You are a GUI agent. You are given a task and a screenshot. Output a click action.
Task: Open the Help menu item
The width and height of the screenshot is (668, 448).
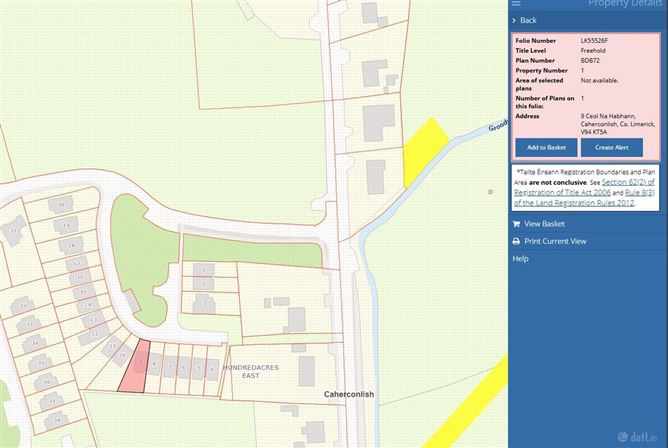point(520,259)
